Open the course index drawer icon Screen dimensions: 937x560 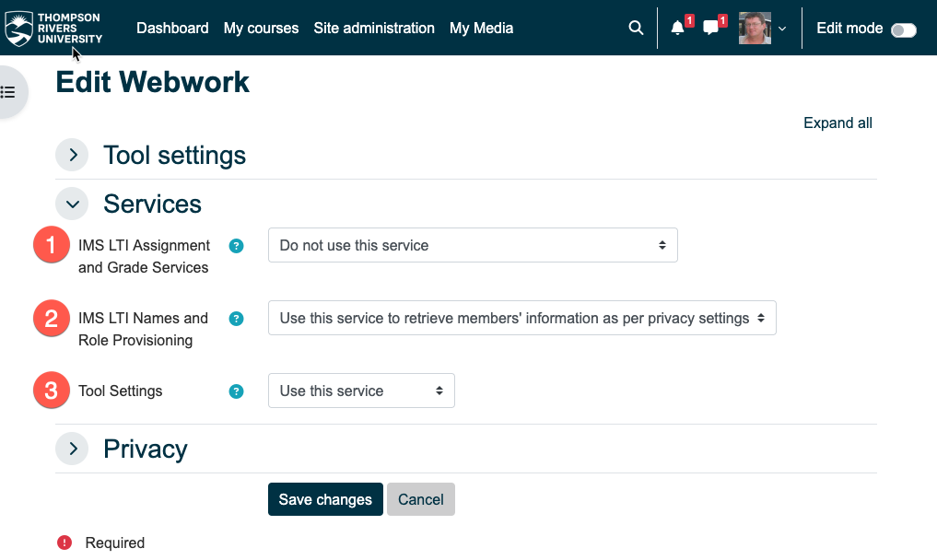pos(8,92)
